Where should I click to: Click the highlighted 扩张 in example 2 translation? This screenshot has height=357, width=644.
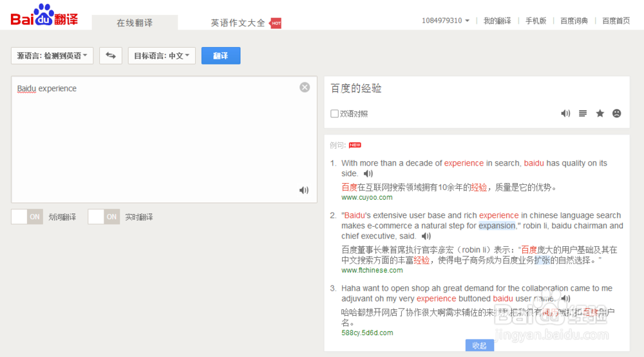click(x=542, y=260)
